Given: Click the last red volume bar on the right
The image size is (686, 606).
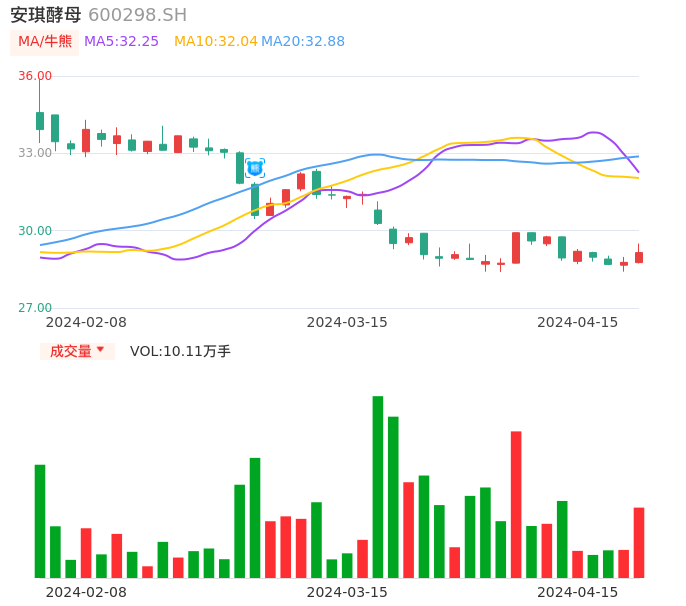Looking at the screenshot, I should 639,542.
